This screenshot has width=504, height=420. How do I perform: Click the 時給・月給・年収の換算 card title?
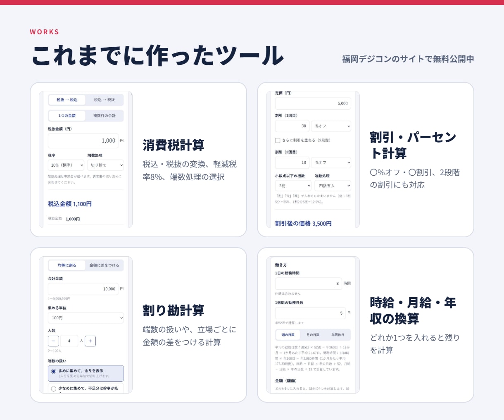(413, 310)
